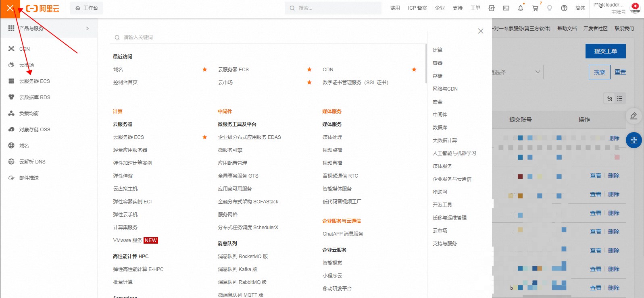Click the floating edit pencil button
This screenshot has height=298, width=644.
point(634,116)
